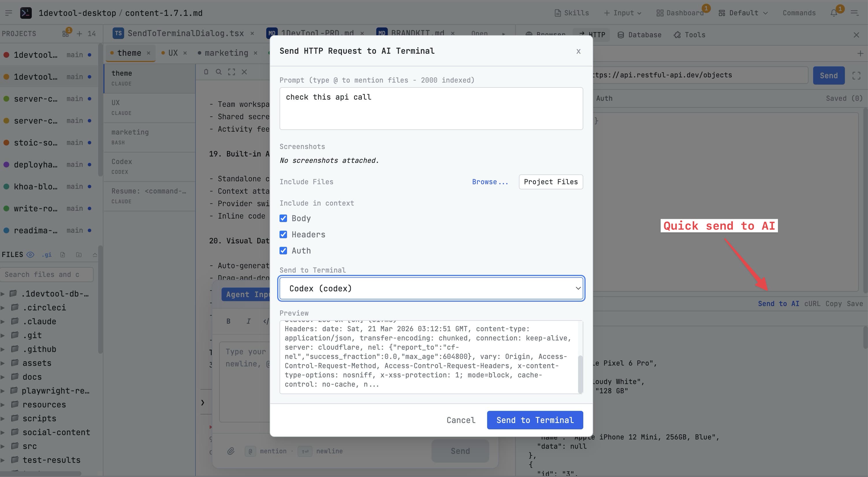
Task: Click the new file icon in FILES panel
Action: click(63, 255)
